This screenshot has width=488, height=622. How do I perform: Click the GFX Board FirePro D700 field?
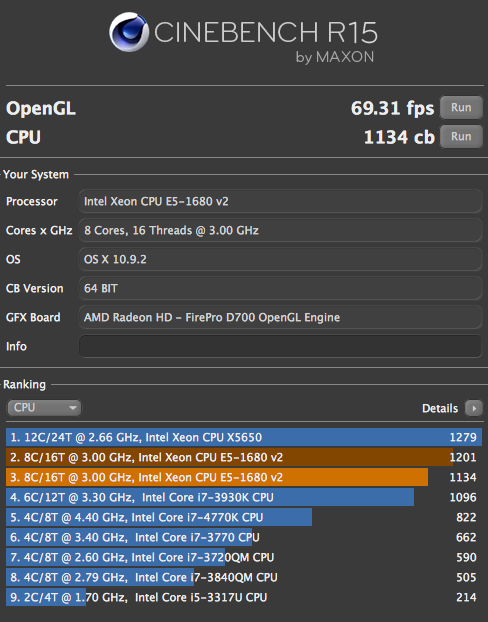tap(280, 317)
